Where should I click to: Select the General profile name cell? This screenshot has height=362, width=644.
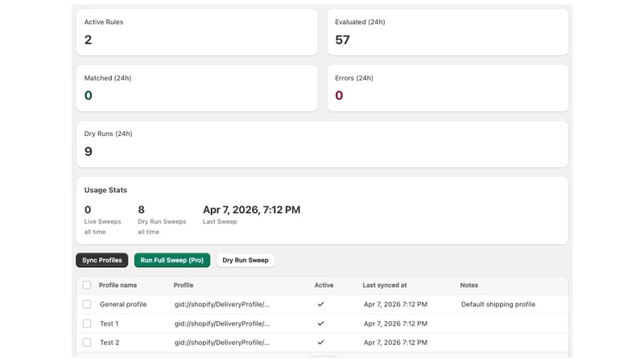[123, 304]
